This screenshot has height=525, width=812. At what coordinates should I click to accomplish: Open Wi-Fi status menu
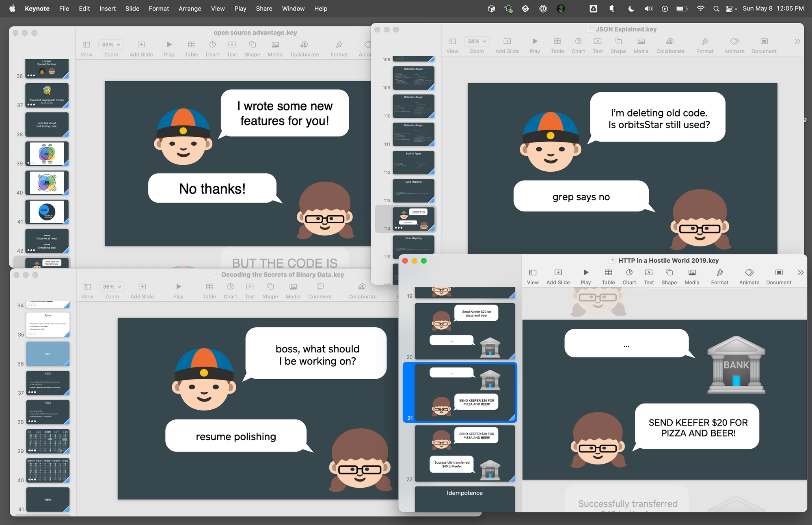point(700,9)
